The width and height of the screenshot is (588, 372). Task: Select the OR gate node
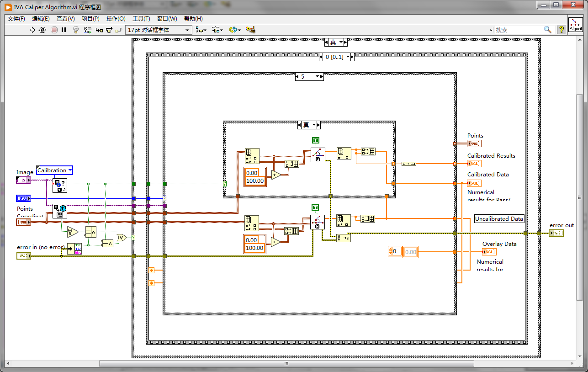(122, 238)
